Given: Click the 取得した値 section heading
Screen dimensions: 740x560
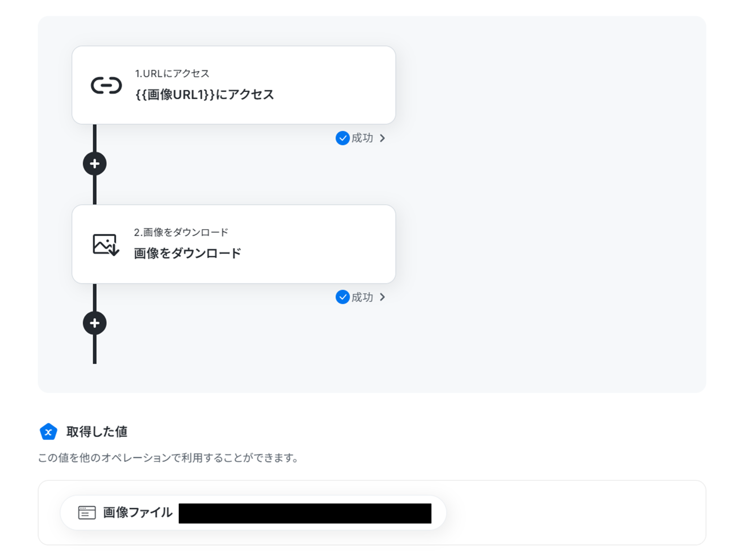Looking at the screenshot, I should 96,432.
